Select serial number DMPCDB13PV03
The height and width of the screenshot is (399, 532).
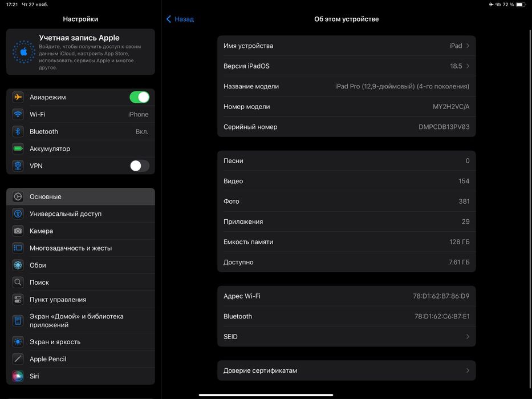point(444,127)
